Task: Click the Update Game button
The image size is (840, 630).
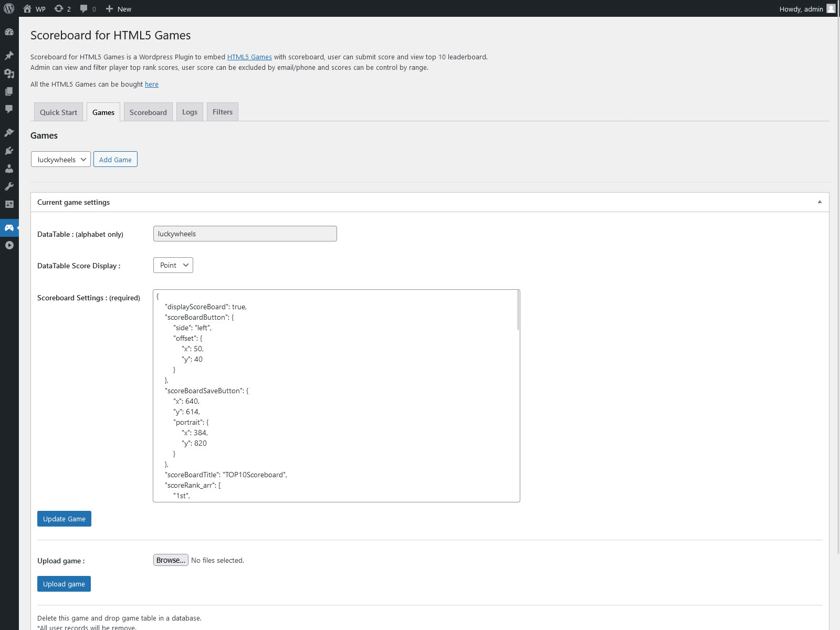Action: click(64, 519)
